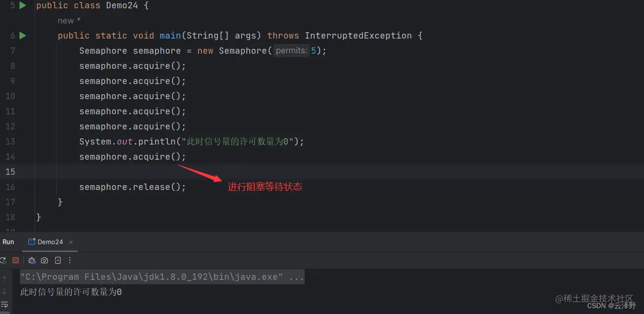Click semaphore.acquire() on line 8
Viewport: 644px width, 314px height.
(133, 66)
